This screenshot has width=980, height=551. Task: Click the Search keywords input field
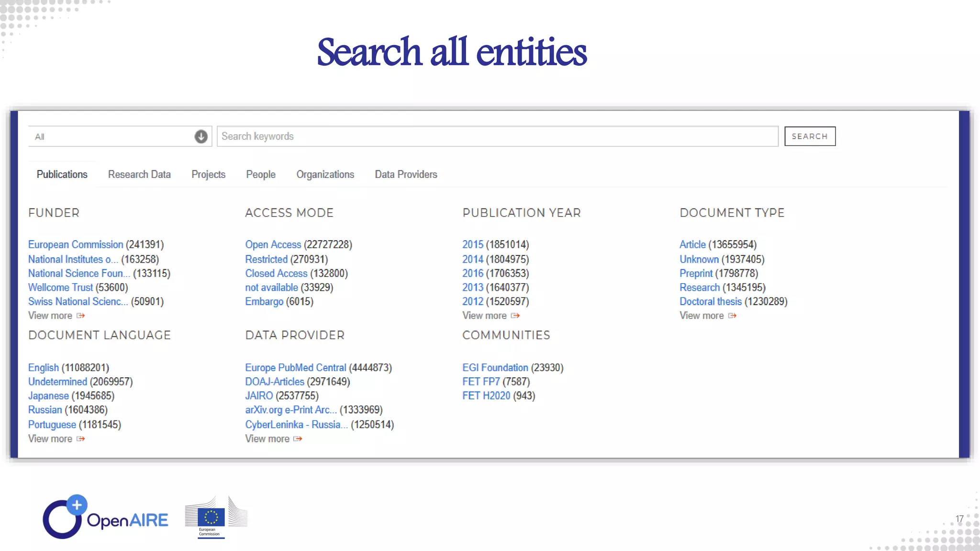497,136
